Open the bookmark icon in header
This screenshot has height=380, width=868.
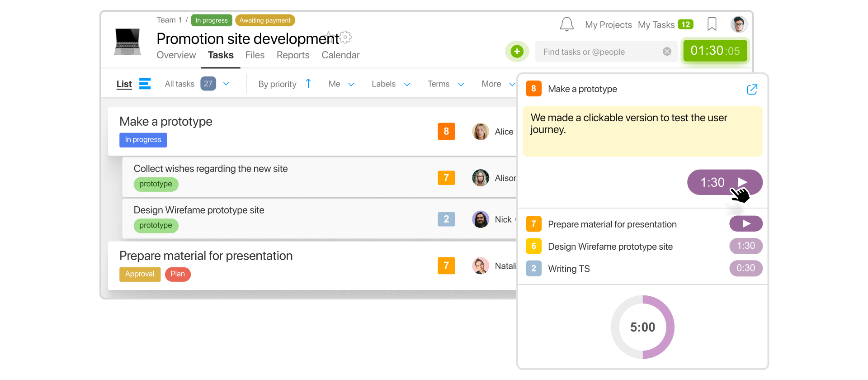pyautogui.click(x=712, y=24)
